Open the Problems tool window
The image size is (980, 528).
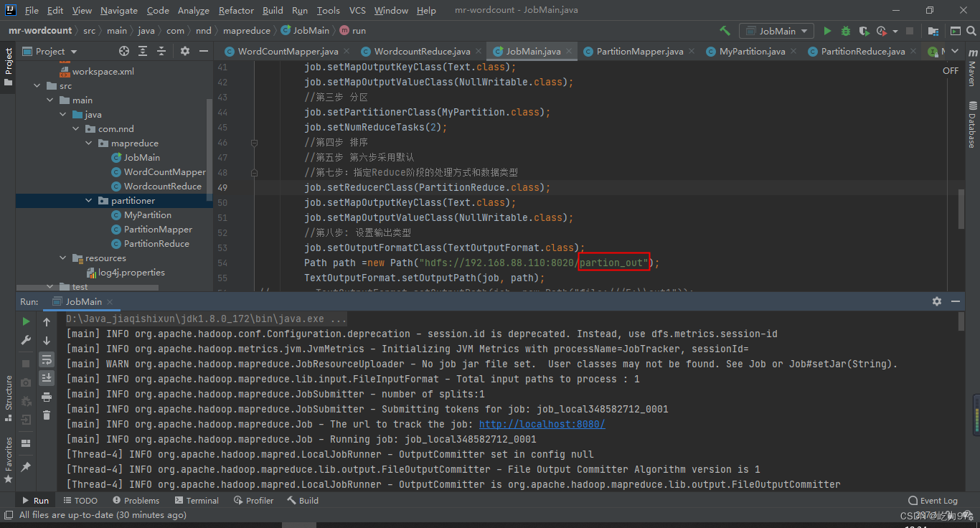point(134,500)
